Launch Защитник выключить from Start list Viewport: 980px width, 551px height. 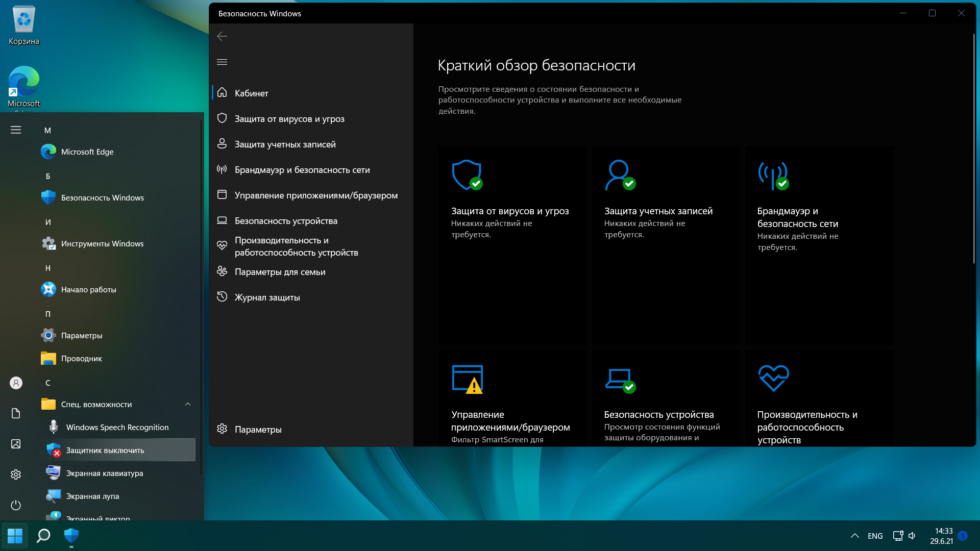(105, 450)
